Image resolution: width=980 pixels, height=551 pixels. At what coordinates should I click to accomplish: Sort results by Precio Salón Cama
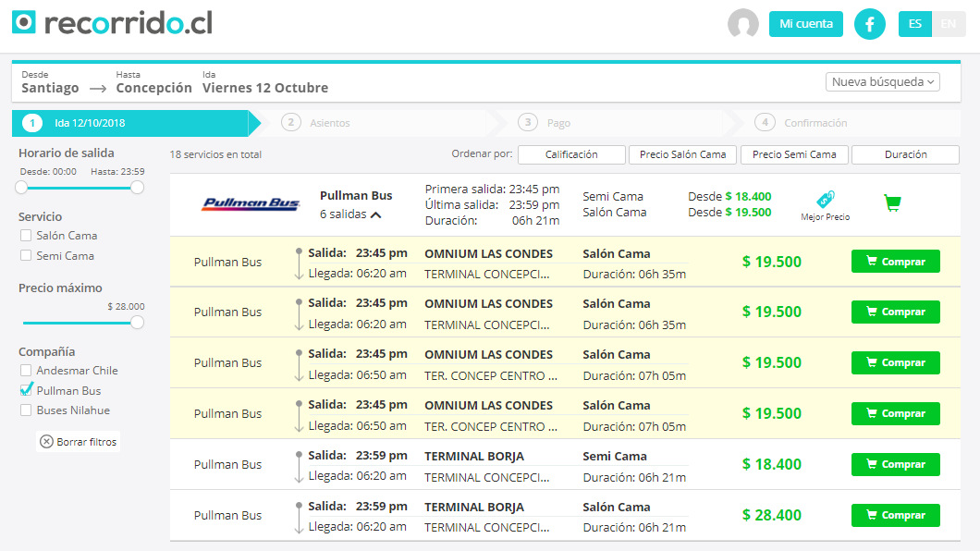[x=682, y=154]
